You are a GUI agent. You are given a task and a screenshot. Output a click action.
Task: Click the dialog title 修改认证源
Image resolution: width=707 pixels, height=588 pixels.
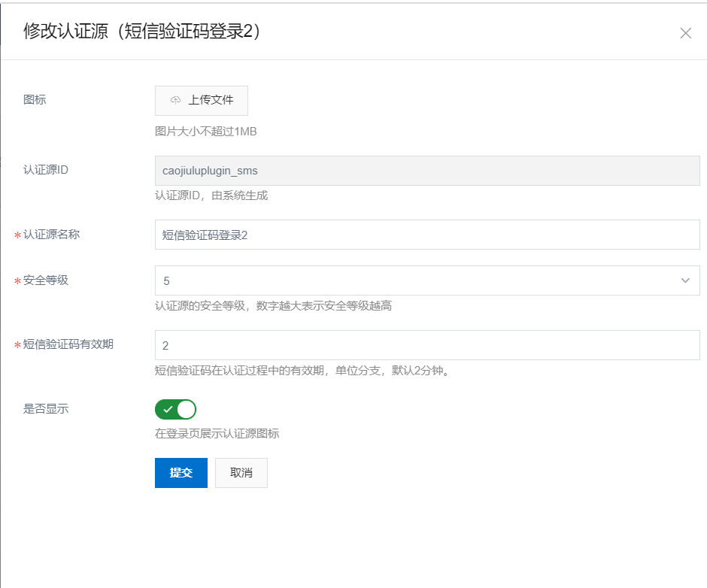pos(142,32)
